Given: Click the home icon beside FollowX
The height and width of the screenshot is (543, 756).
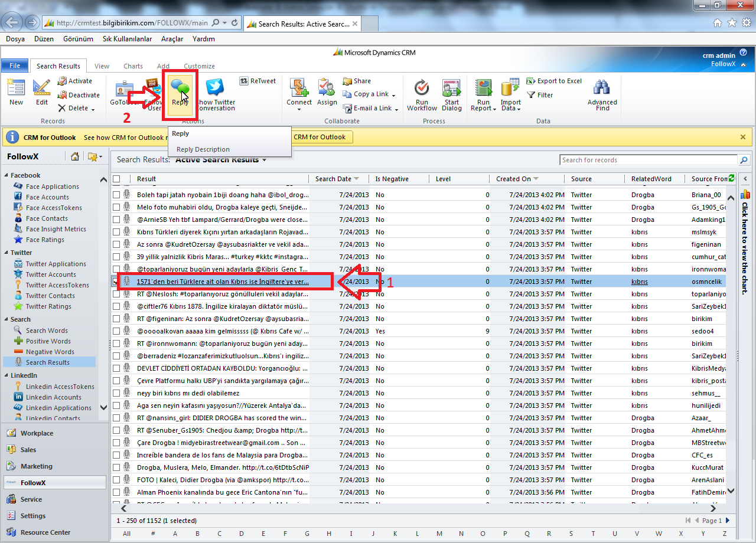Looking at the screenshot, I should 75,156.
